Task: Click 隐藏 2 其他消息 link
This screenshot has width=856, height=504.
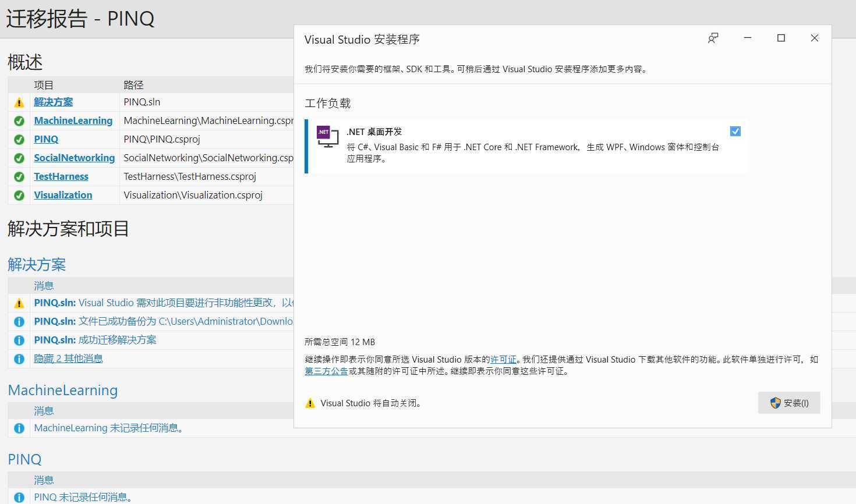Action: click(68, 359)
